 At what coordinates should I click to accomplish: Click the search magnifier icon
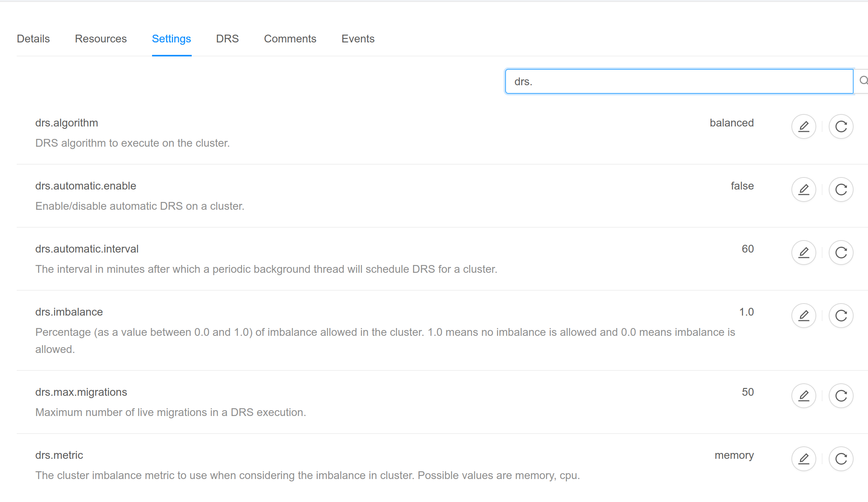coord(864,81)
